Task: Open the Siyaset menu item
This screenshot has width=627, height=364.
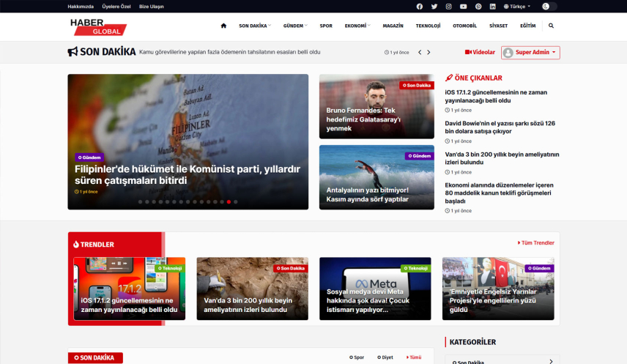Action: [x=498, y=26]
